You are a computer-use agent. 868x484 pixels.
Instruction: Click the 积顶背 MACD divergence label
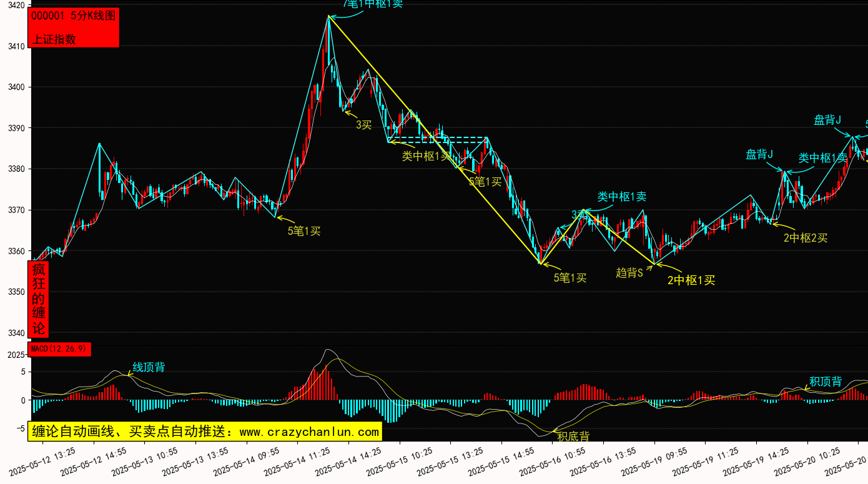click(826, 382)
